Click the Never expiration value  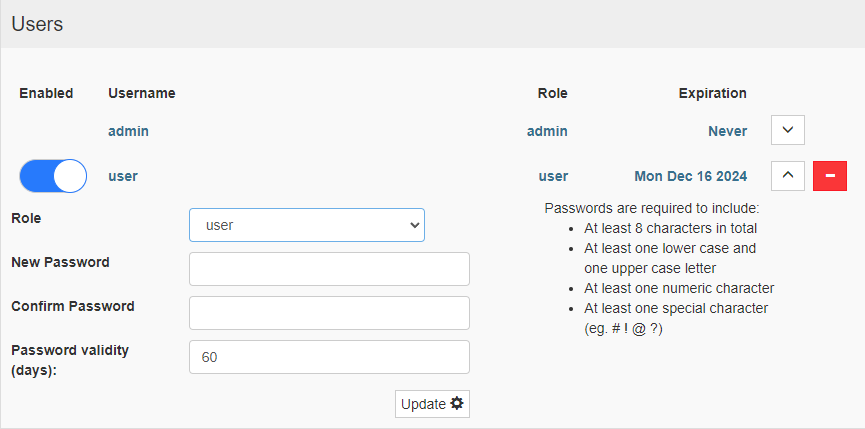(728, 131)
